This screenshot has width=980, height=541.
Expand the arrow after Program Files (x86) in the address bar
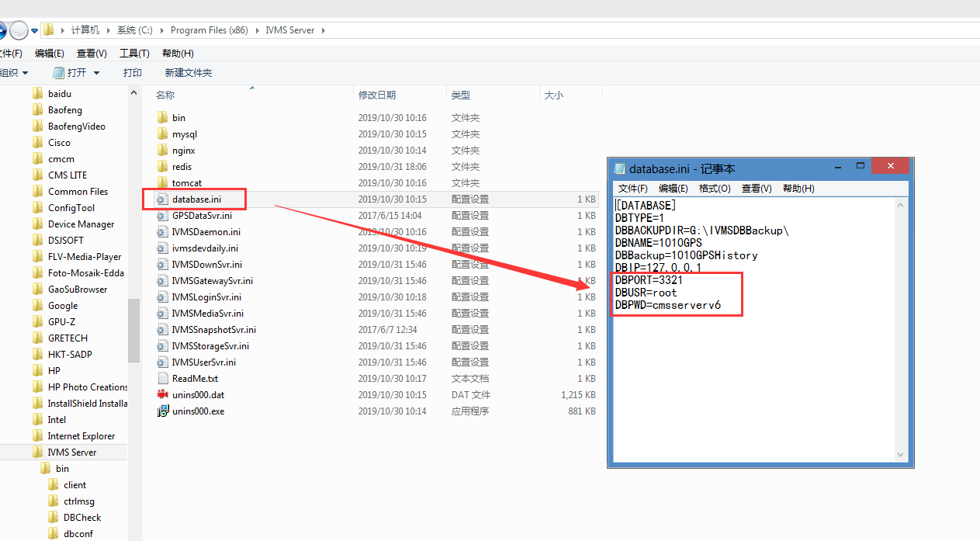point(257,30)
